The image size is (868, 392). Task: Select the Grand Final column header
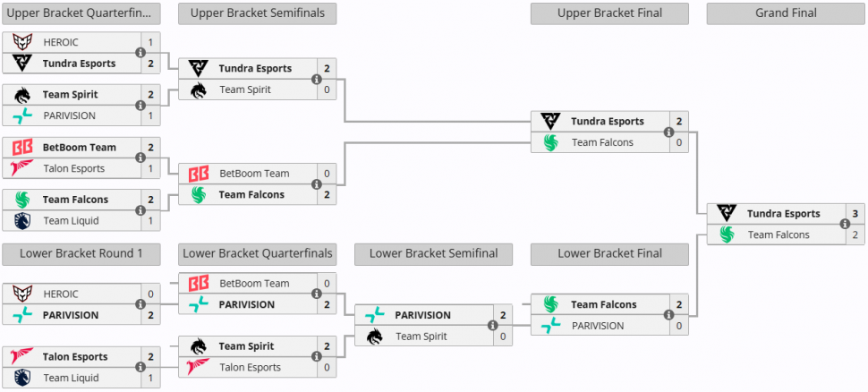tap(786, 13)
